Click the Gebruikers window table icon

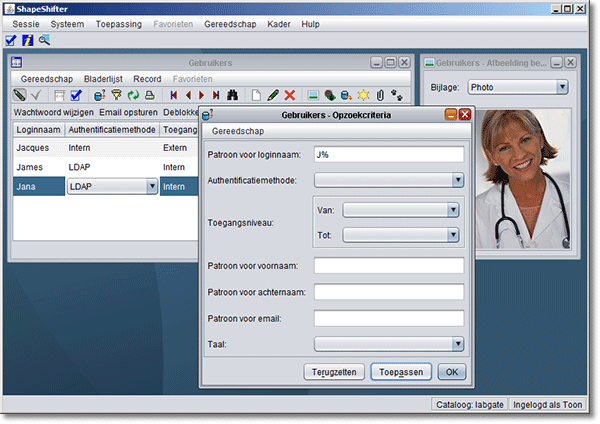16,62
